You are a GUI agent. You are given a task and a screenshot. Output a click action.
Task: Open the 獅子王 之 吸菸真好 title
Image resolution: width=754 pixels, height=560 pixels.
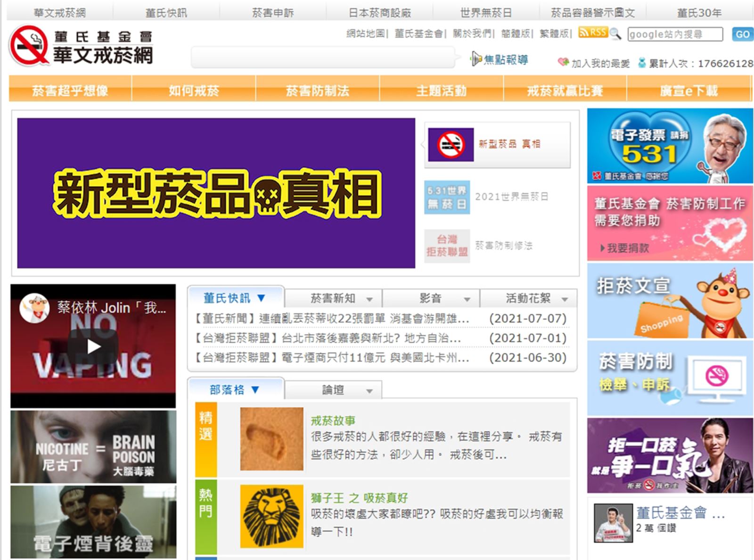click(x=360, y=498)
